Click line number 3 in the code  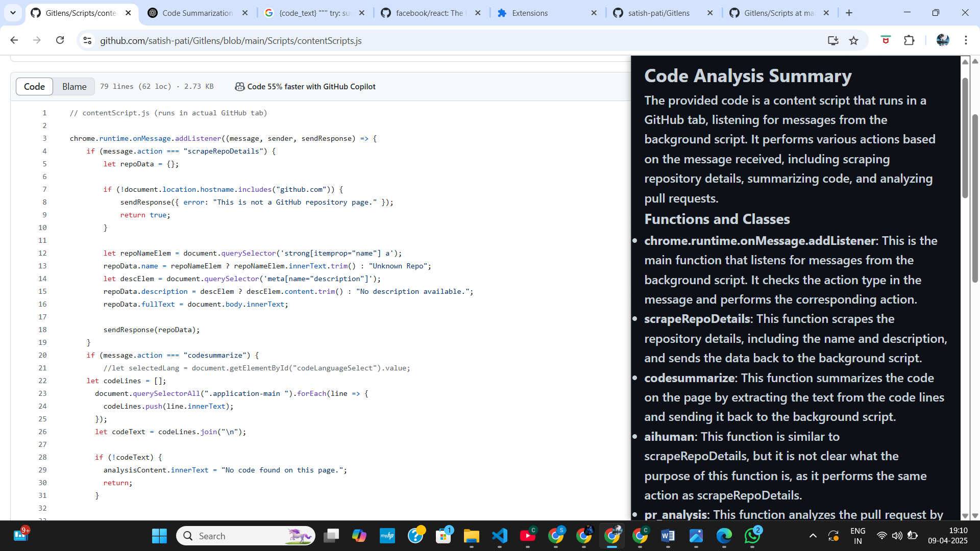pos(44,138)
